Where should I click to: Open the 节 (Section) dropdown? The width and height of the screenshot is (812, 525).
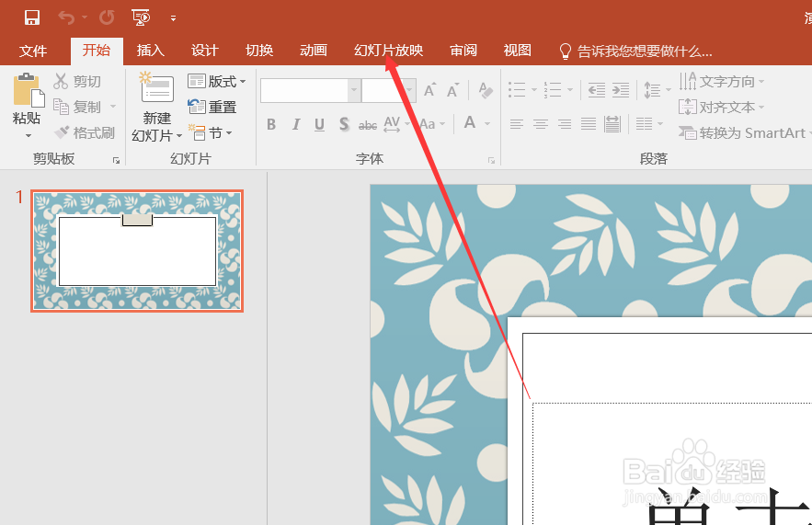[210, 133]
